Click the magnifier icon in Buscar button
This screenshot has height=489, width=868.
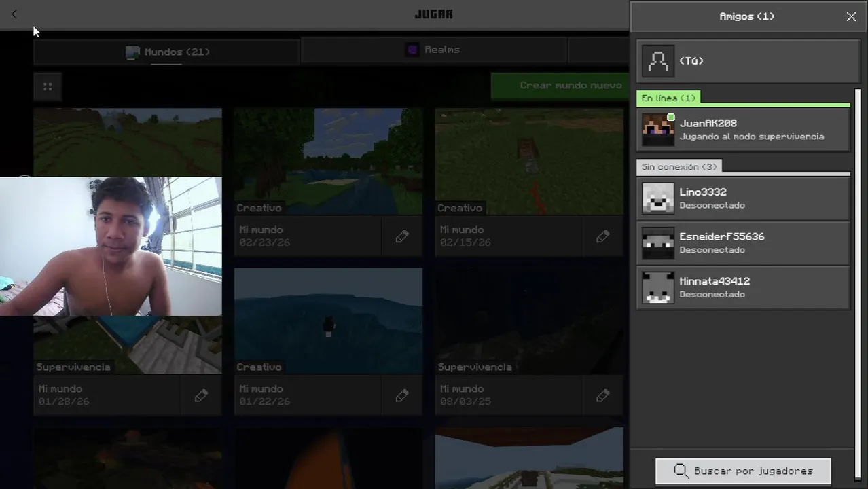[x=681, y=471]
